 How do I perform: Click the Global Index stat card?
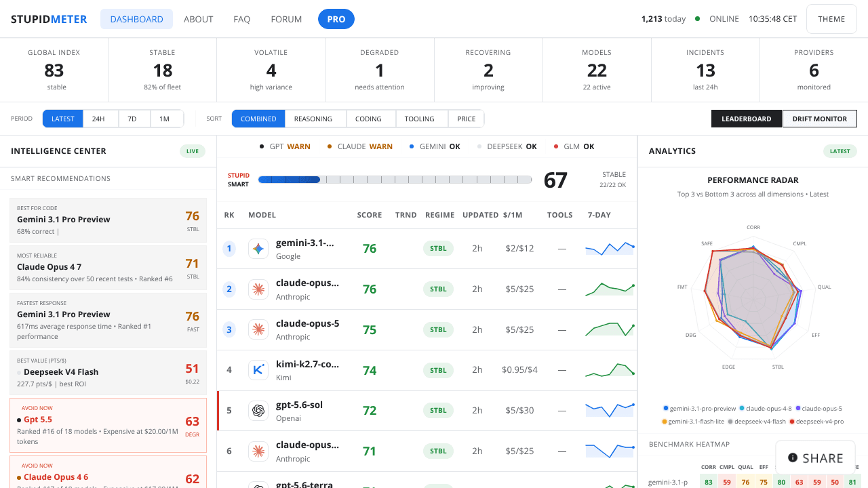pos(54,70)
